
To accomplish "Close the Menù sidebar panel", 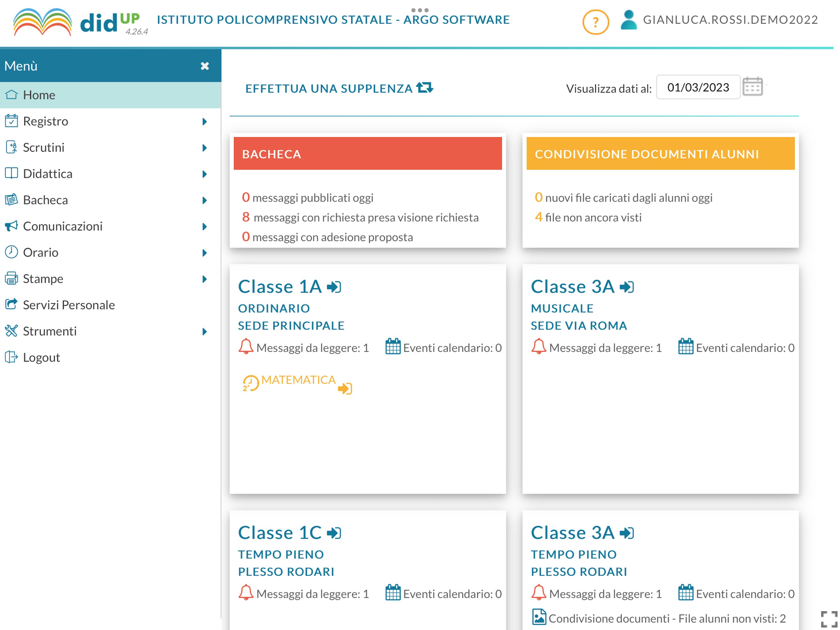I will pyautogui.click(x=205, y=66).
